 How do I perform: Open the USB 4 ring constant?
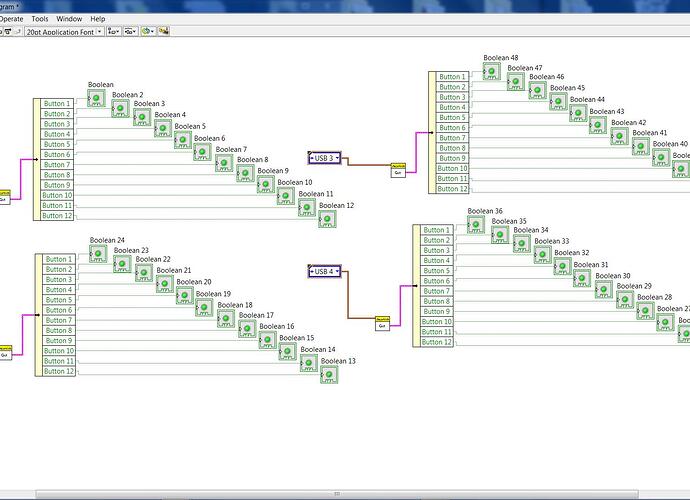point(324,272)
